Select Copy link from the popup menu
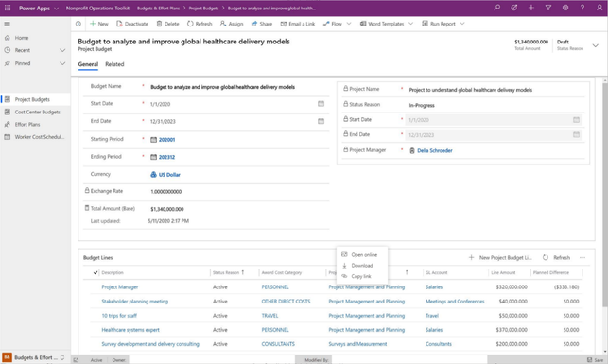 tap(361, 276)
